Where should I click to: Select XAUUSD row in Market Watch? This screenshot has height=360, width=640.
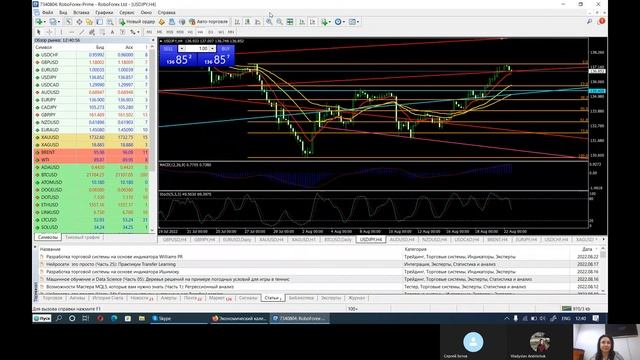pos(92,137)
